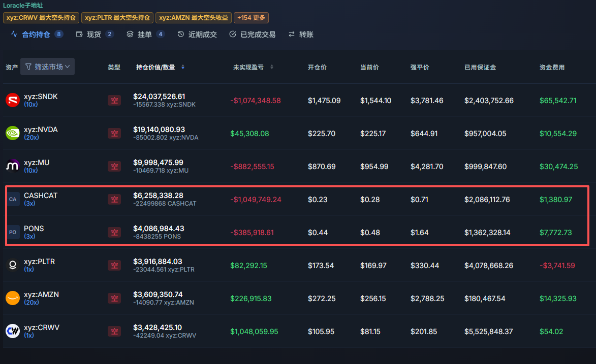
Task: Sort by 持仓价值/数量 arrow icon
Action: [183, 67]
